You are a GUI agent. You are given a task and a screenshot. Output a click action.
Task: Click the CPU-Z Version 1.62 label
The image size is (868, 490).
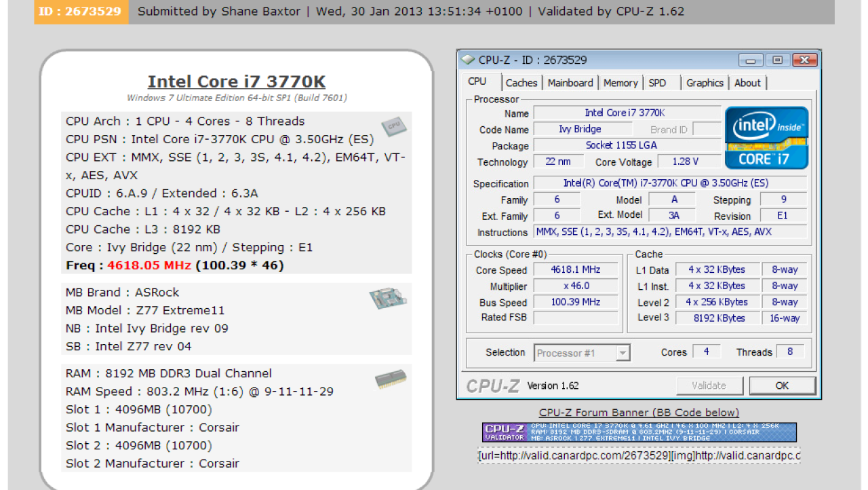(x=553, y=385)
